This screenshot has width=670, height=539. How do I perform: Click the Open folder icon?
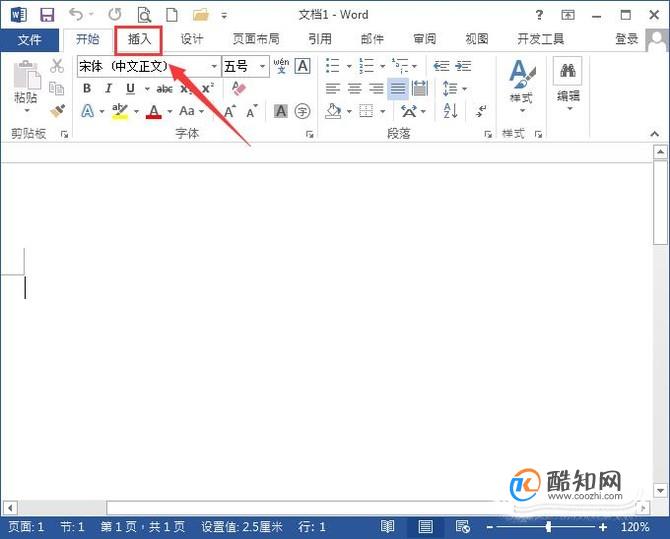click(x=200, y=15)
